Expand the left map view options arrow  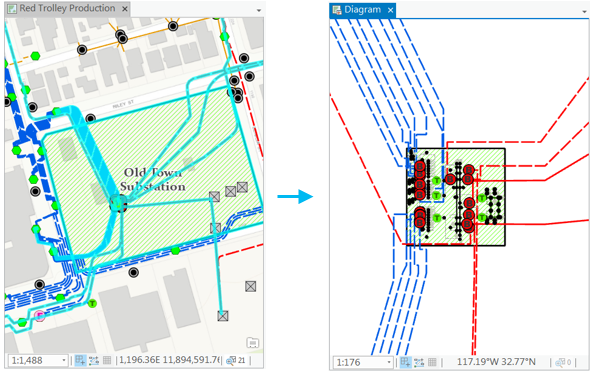(259, 10)
